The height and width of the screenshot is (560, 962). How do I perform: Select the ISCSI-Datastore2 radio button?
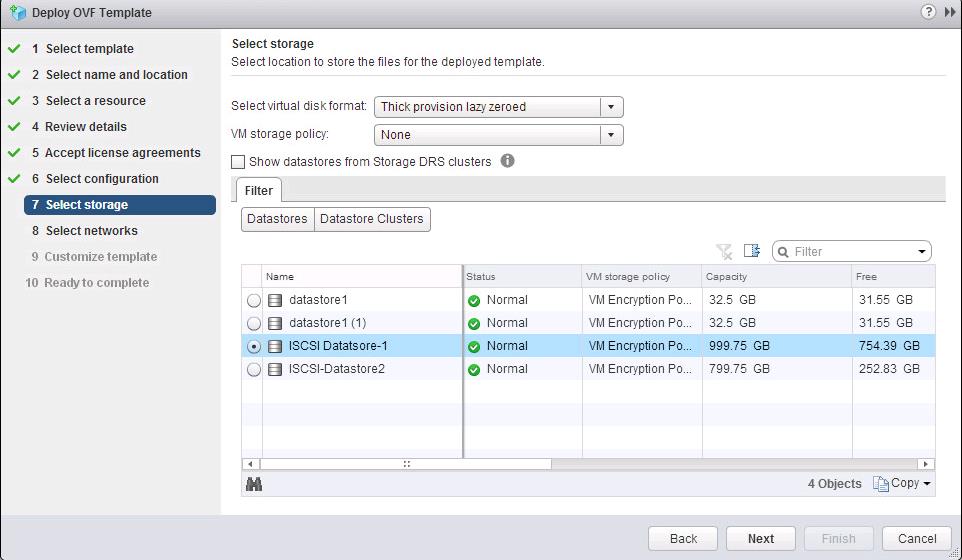[x=254, y=370]
